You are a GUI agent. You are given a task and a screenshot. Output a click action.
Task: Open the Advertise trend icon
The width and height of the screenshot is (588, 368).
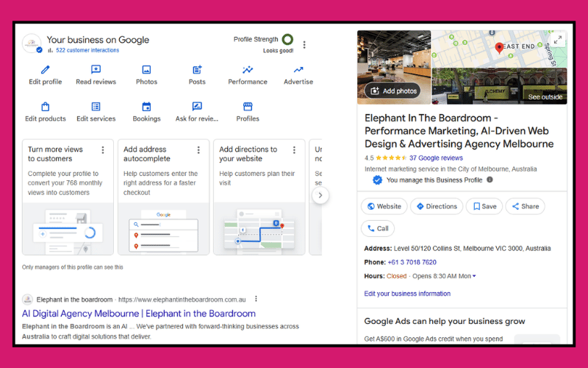(298, 69)
